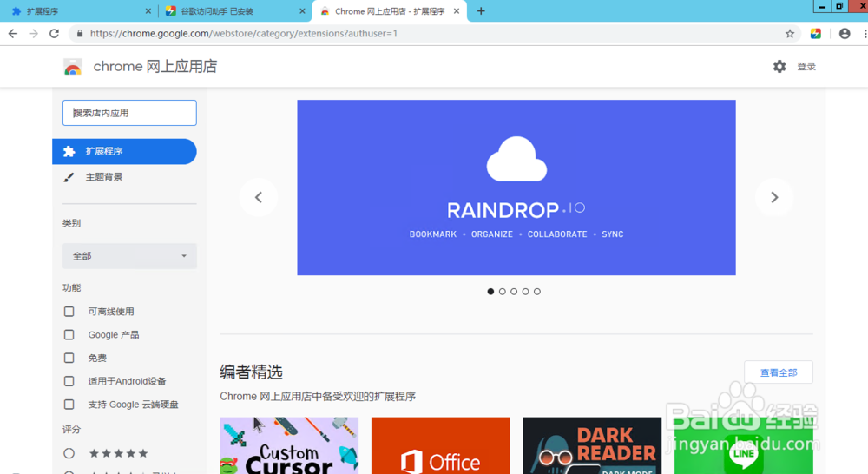Image resolution: width=868 pixels, height=474 pixels.
Task: Click the browser forward arrow
Action: [34, 34]
